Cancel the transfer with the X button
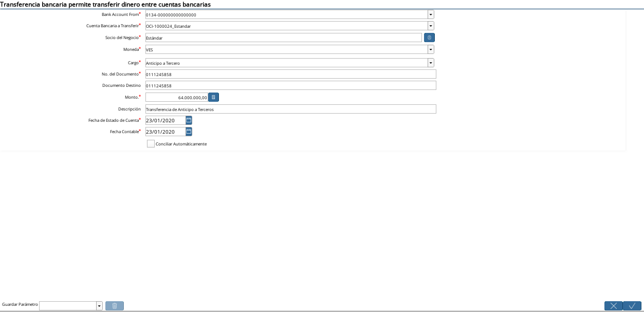The image size is (644, 312). point(613,306)
